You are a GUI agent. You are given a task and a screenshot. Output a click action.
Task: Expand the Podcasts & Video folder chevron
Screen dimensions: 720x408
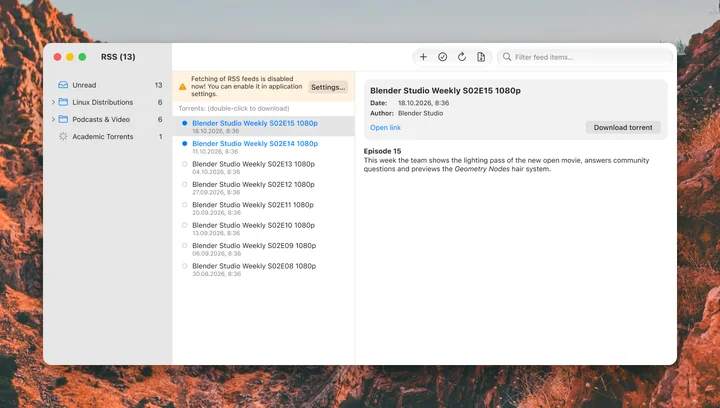point(53,119)
